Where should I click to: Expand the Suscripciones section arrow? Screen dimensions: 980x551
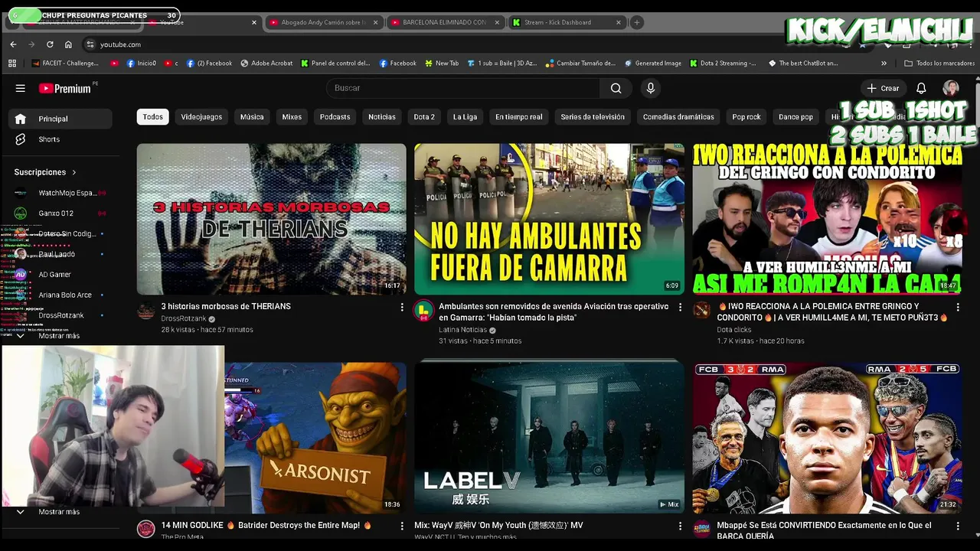(74, 172)
